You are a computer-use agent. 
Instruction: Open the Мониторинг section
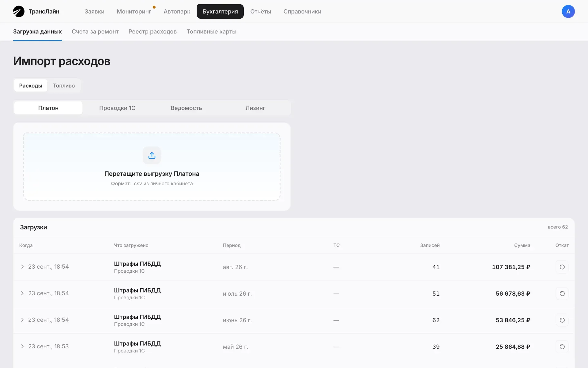click(134, 11)
